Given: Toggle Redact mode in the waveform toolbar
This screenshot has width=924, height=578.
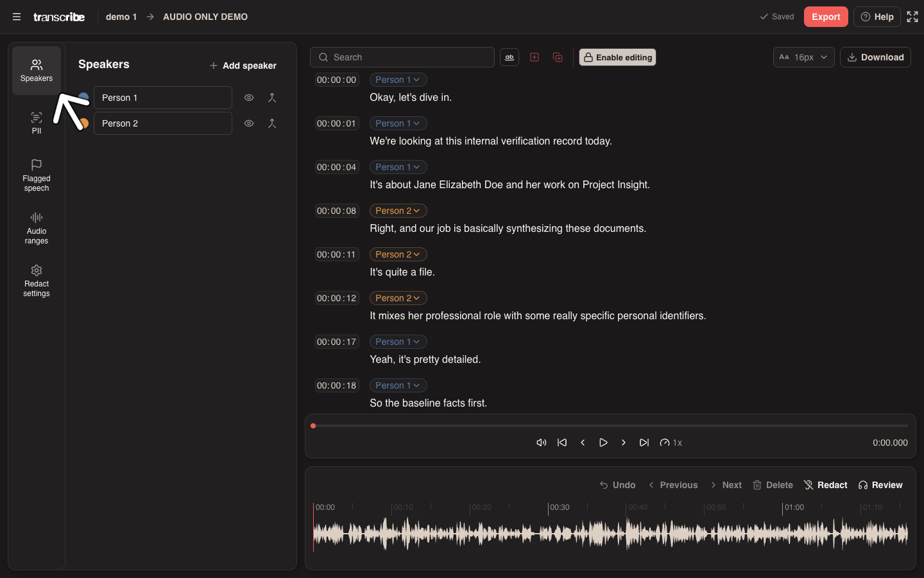Looking at the screenshot, I should 826,485.
